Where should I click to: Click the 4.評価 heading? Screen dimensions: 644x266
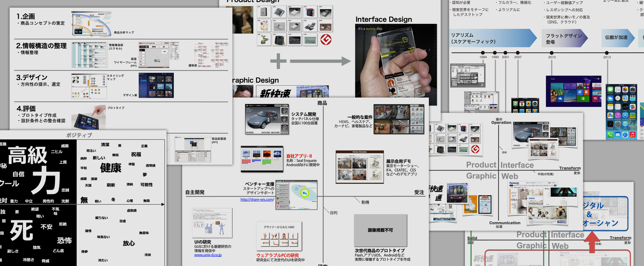click(26, 109)
